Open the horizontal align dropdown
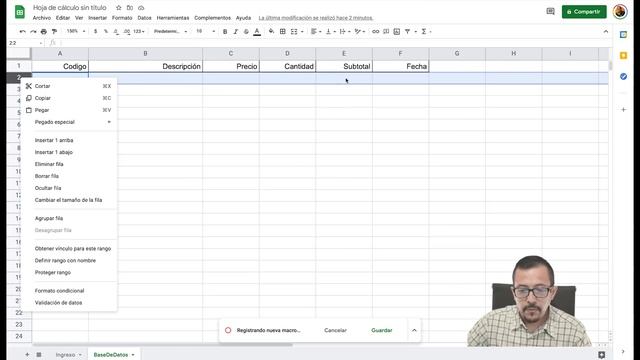The width and height of the screenshot is (640, 360). tap(316, 31)
